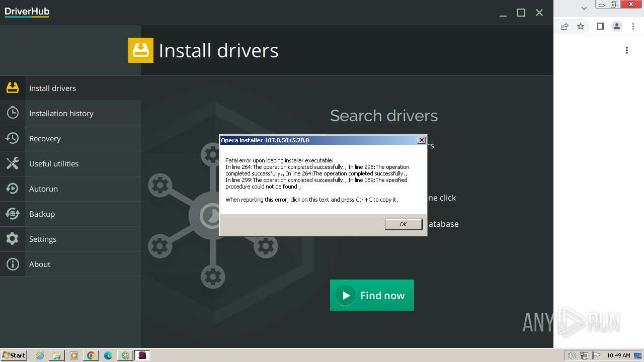Image resolution: width=644 pixels, height=362 pixels.
Task: Click the Autorun icon in sidebar
Action: point(13,189)
